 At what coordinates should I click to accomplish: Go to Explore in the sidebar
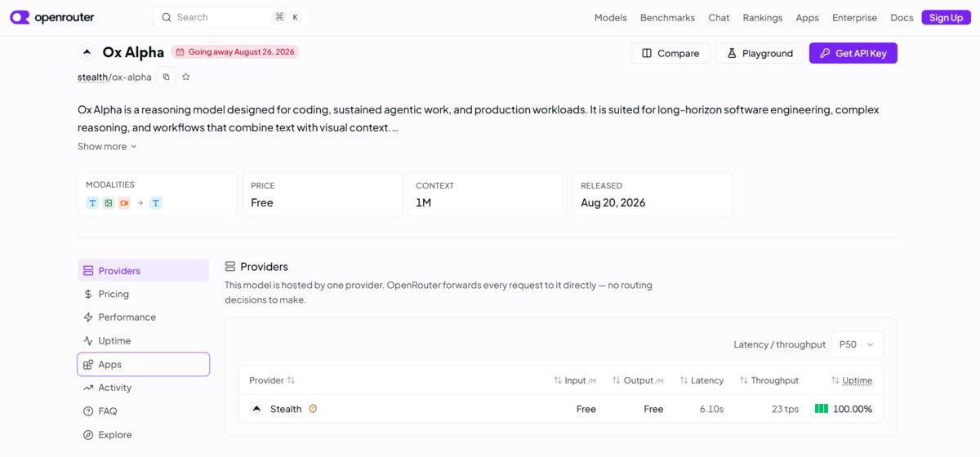click(143, 435)
